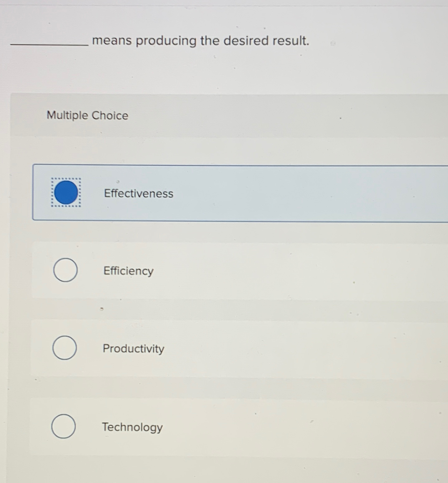Click the Efficiency answer label text

point(127,271)
